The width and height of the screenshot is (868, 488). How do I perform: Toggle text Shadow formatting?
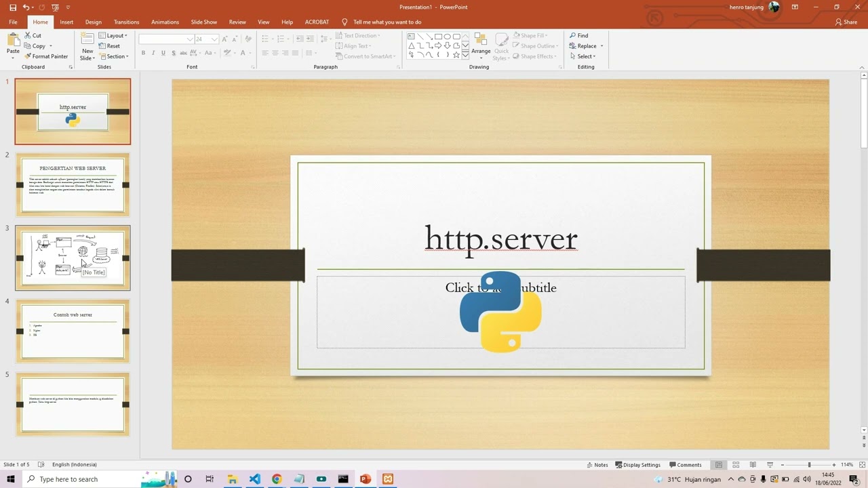click(x=174, y=53)
